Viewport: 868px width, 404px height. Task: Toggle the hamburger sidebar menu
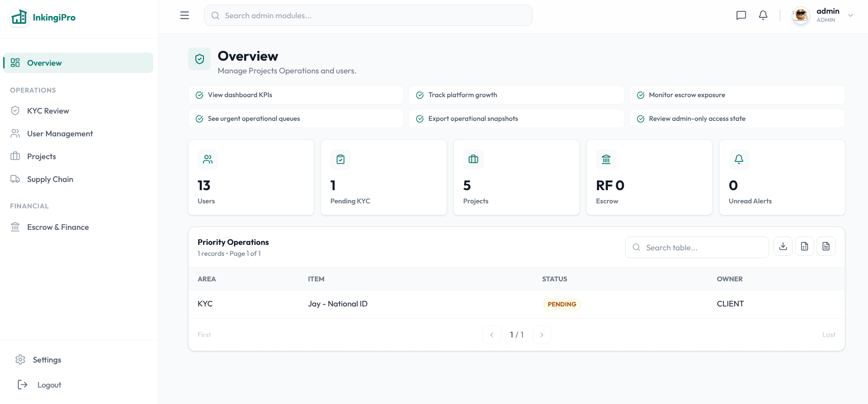184,16
